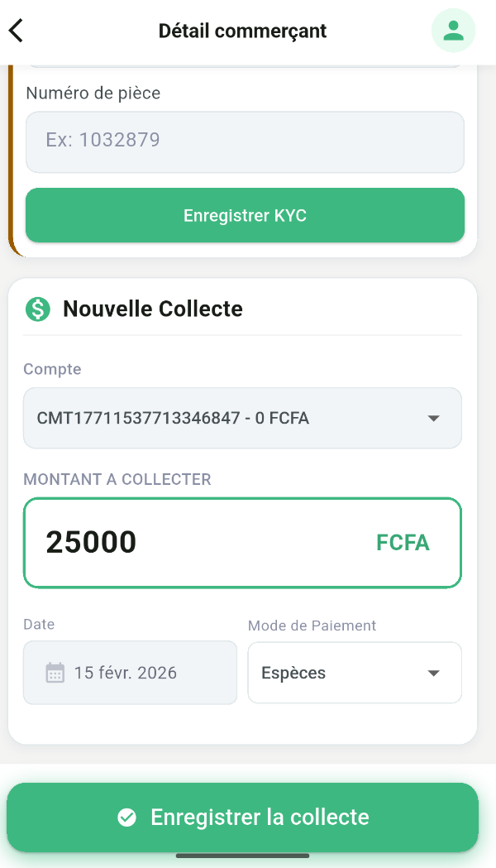
Task: Tap the currency icon beside Nouvelle Collecte
Action: tap(38, 308)
